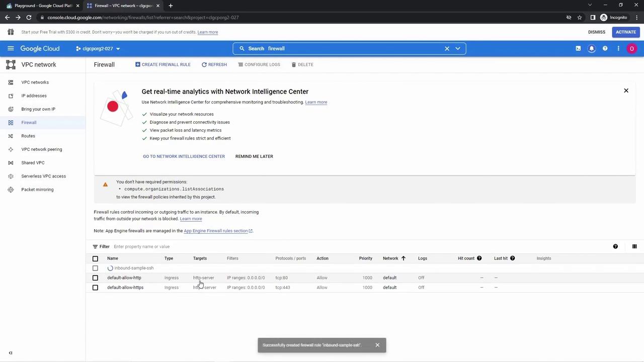Click the VPC network product icon

(11, 65)
